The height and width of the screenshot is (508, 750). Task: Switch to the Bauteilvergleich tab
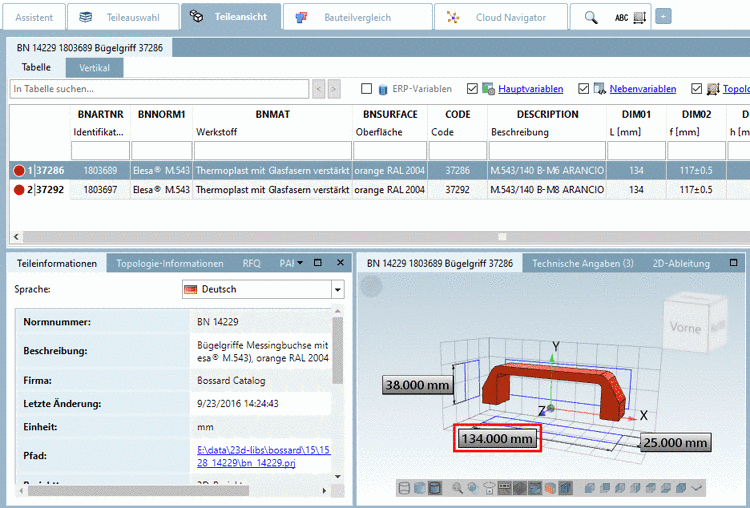click(356, 17)
